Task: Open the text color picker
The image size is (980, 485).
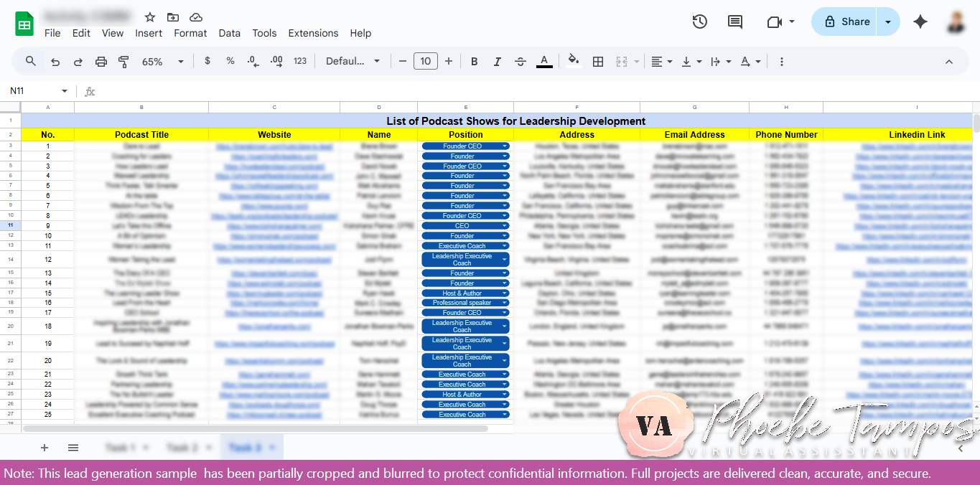Action: click(x=544, y=61)
